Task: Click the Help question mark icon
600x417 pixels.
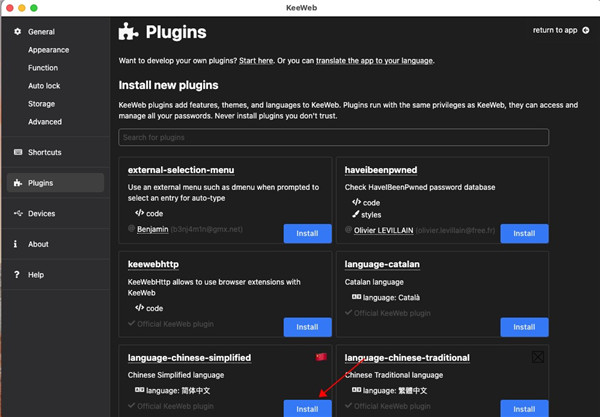Action: 17,274
